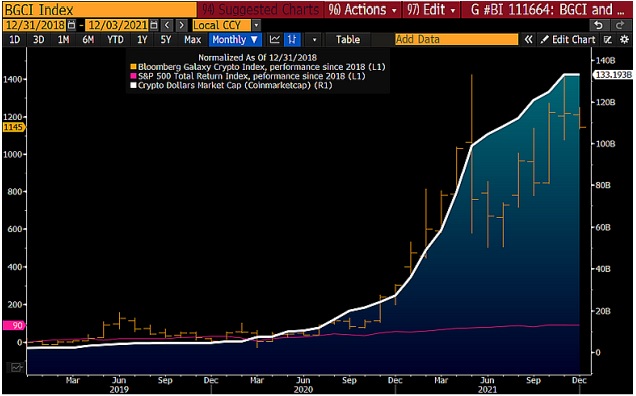Select the bar chart type icon
This screenshot has height=396, width=636.
point(292,39)
